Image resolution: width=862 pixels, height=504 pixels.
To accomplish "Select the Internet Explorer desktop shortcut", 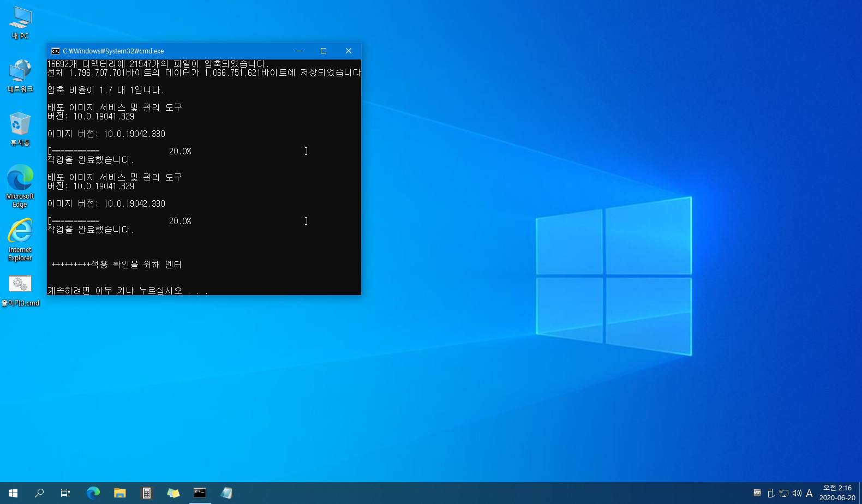I will point(20,240).
